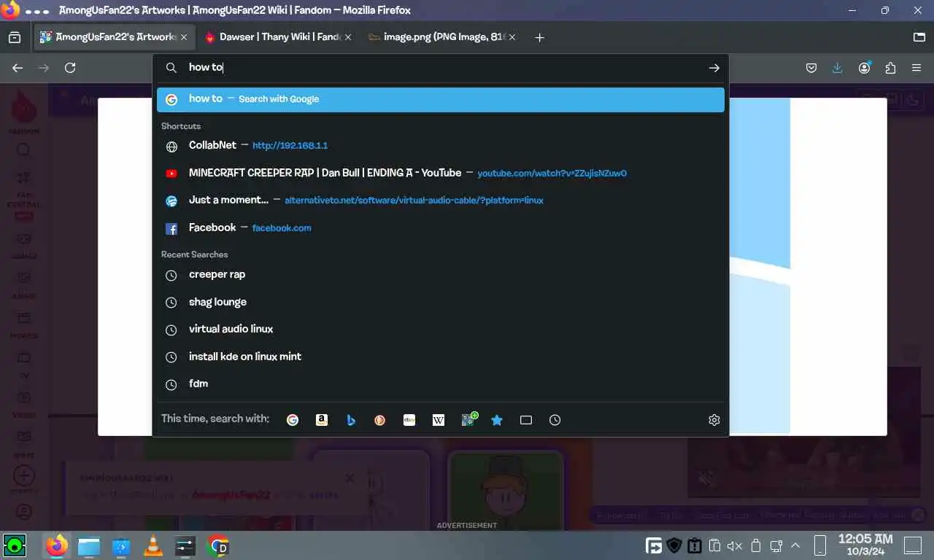Search this time with Bing
This screenshot has height=560, width=934.
[351, 420]
